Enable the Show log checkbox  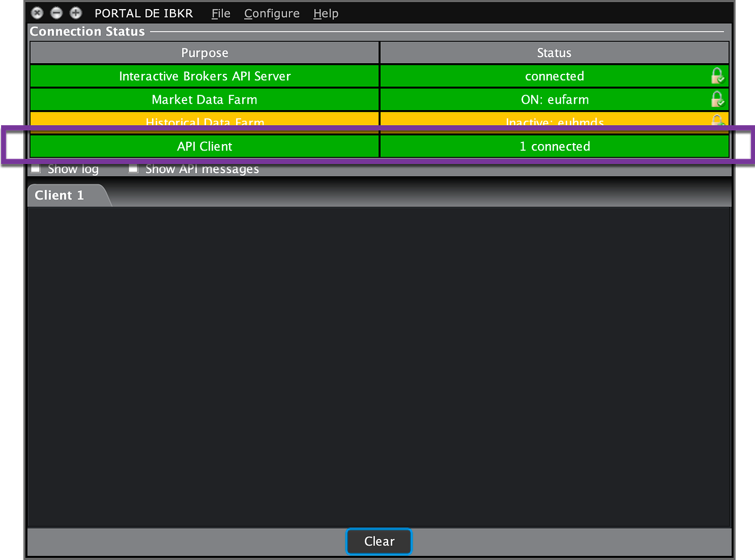tap(36, 168)
